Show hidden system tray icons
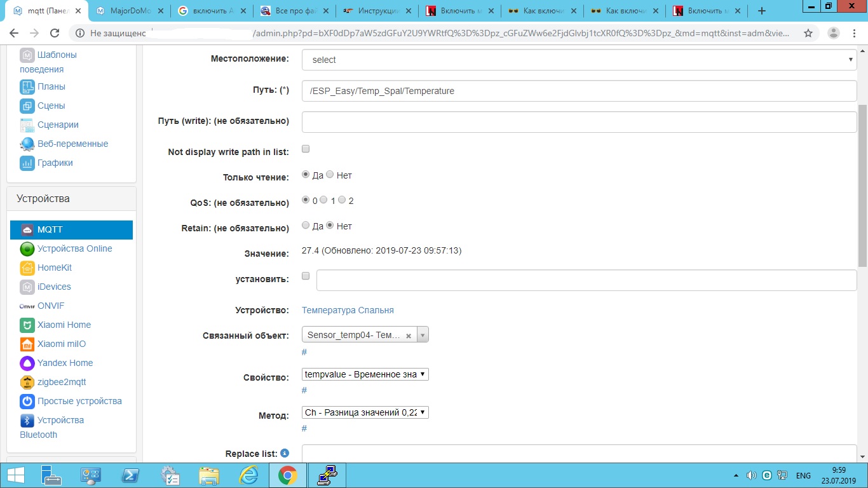The height and width of the screenshot is (488, 868). point(736,475)
